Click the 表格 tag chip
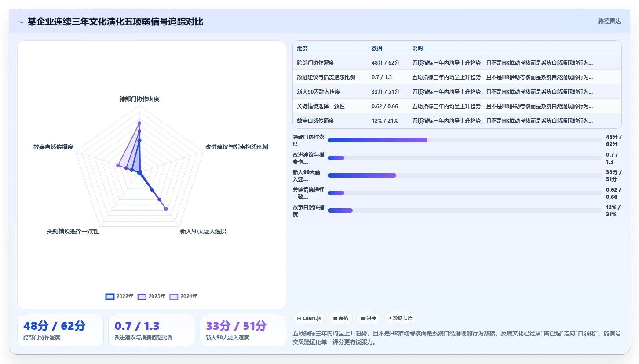The height and width of the screenshot is (364, 639). point(341,318)
